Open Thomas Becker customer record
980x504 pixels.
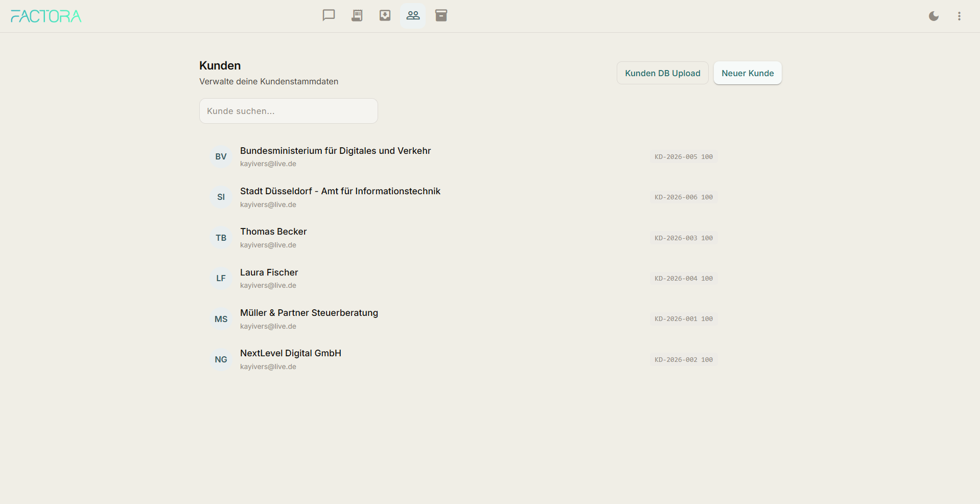[x=273, y=232]
